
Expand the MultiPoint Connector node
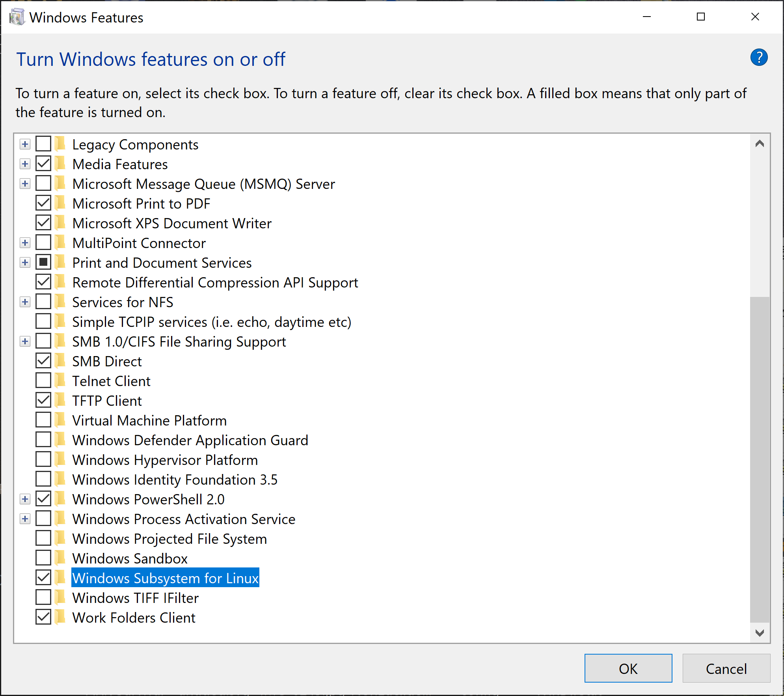(x=25, y=243)
